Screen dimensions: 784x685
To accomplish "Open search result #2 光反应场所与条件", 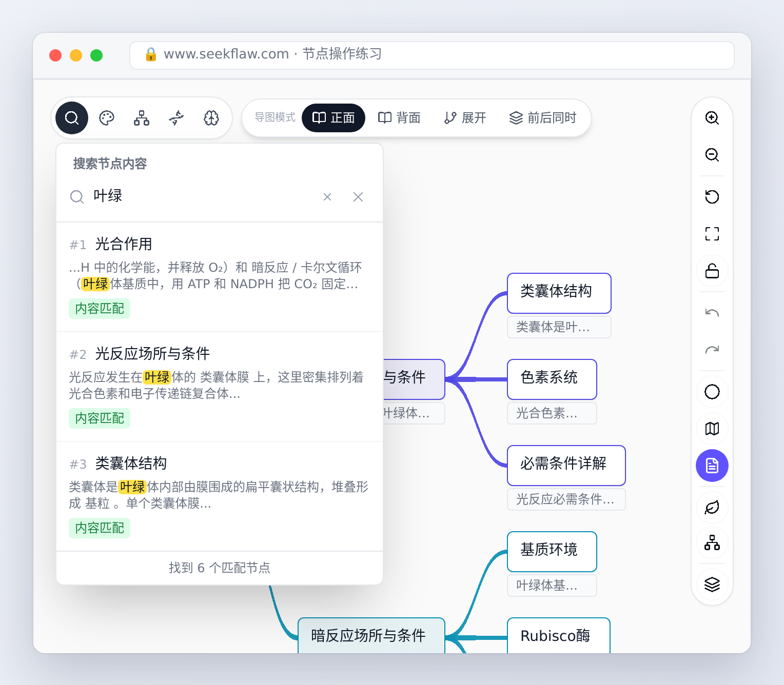I will coord(220,387).
